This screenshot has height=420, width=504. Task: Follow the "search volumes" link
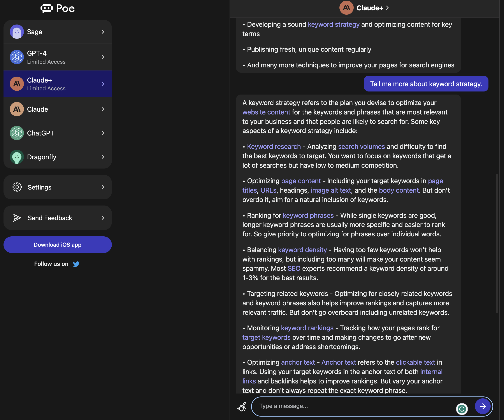pos(362,146)
